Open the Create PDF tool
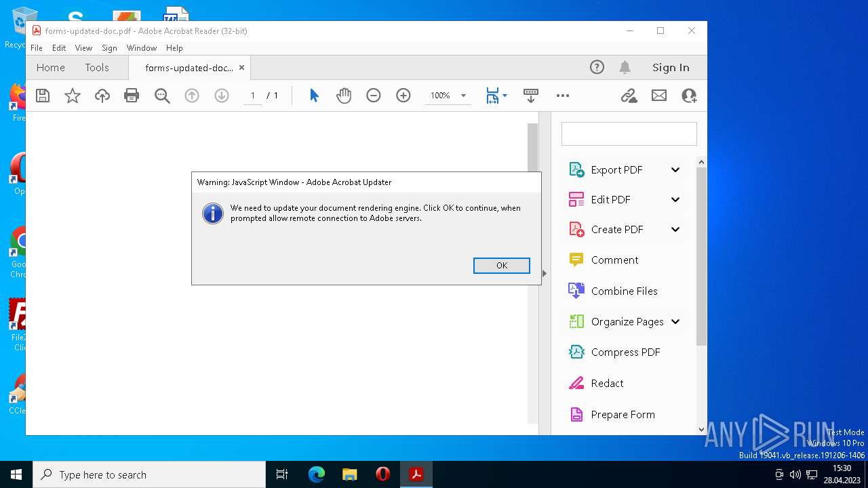Image resolution: width=868 pixels, height=488 pixels. [617, 229]
